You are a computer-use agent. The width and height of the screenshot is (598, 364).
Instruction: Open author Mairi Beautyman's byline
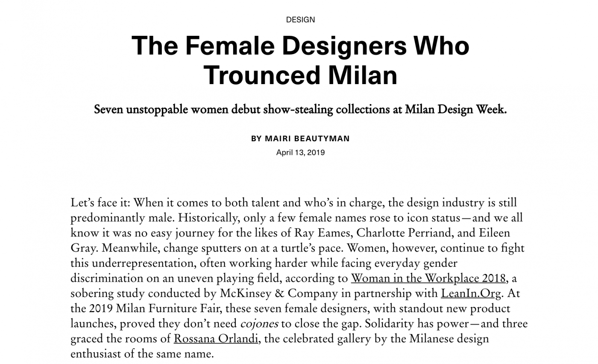click(300, 139)
